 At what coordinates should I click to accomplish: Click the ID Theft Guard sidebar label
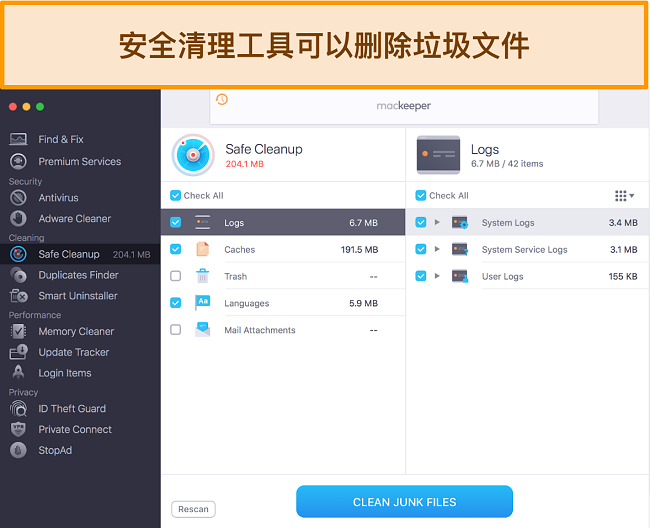72,409
